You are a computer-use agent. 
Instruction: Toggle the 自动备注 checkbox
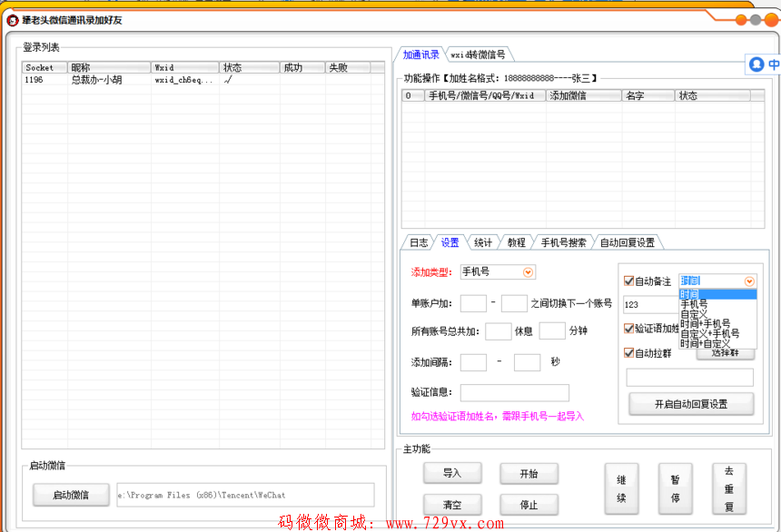(628, 281)
